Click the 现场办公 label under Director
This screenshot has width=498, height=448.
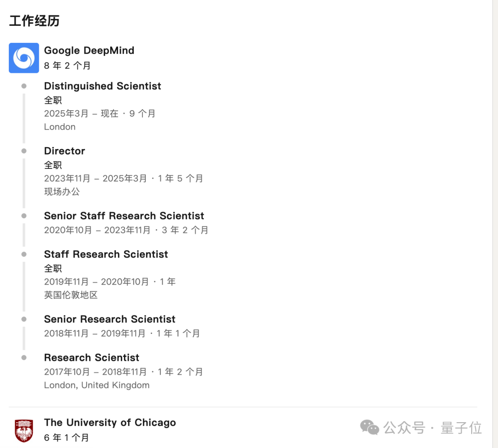click(x=61, y=192)
